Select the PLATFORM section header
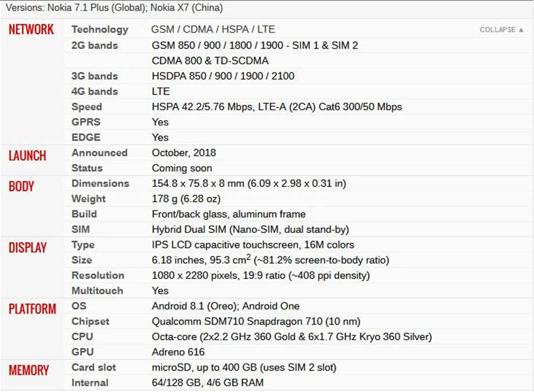The image size is (534, 392). pyautogui.click(x=33, y=309)
